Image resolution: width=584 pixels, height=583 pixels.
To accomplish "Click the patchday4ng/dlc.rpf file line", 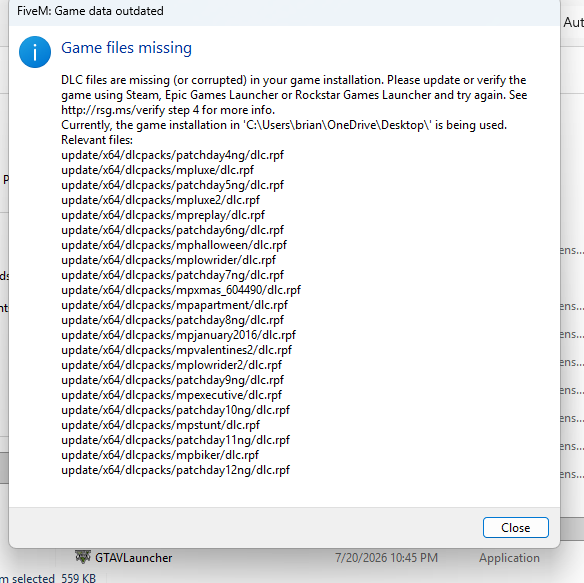I will [x=172, y=155].
